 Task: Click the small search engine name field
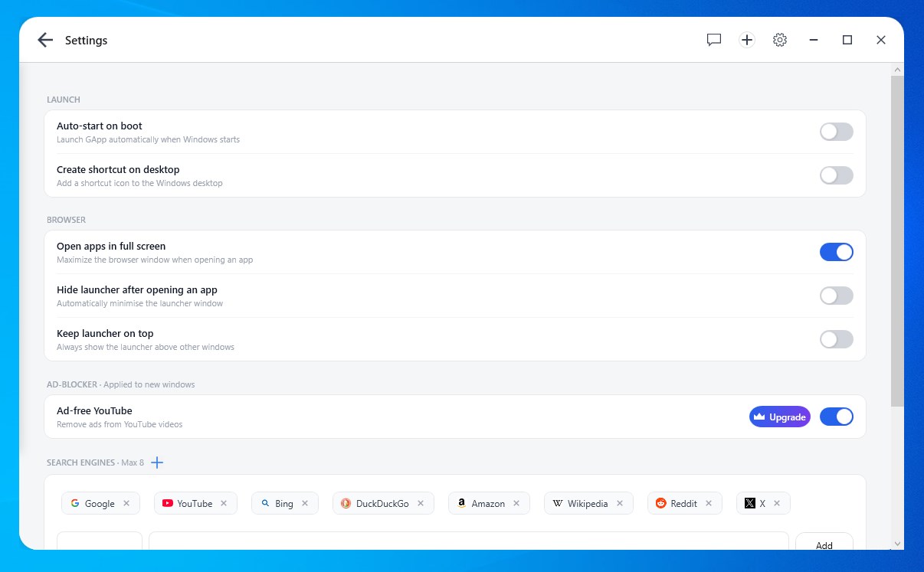pyautogui.click(x=100, y=541)
